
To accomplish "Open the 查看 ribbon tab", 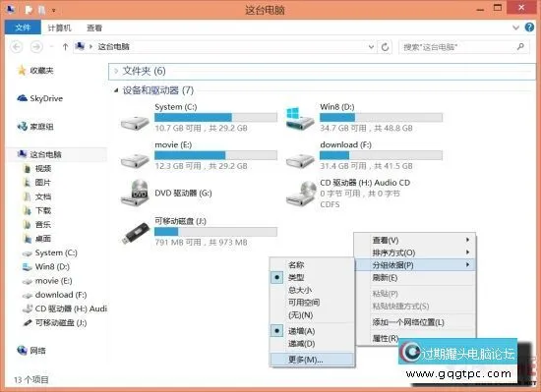I will [94, 28].
